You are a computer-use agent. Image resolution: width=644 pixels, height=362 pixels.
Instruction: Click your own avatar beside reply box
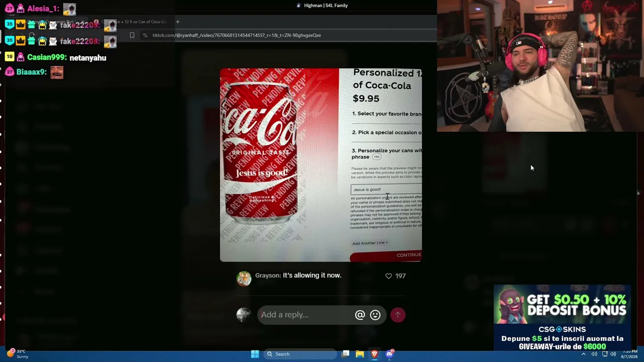[244, 315]
